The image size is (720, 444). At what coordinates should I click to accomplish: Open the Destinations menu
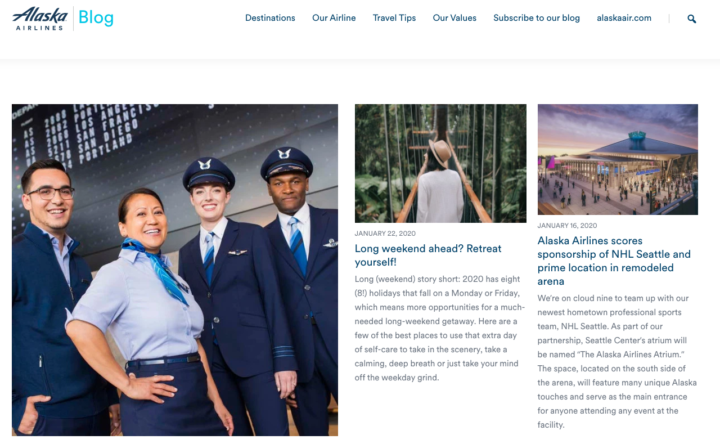(x=270, y=18)
